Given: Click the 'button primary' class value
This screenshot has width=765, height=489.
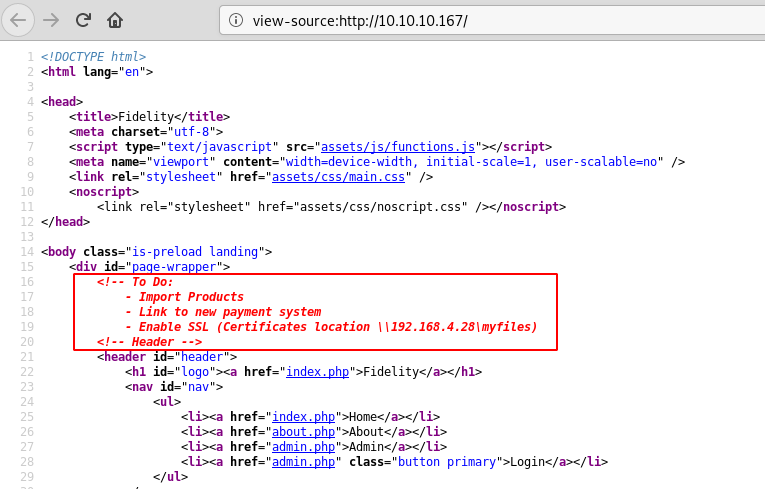Looking at the screenshot, I should click(447, 462).
